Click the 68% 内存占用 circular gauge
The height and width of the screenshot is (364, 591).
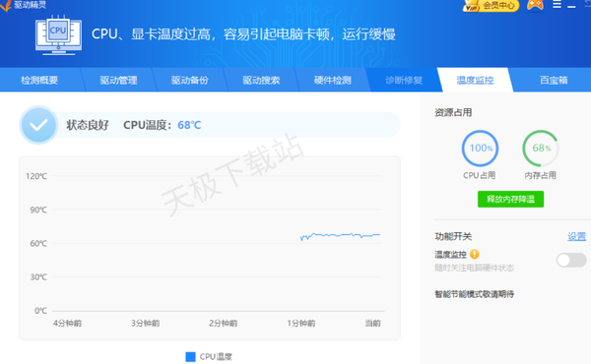(541, 149)
